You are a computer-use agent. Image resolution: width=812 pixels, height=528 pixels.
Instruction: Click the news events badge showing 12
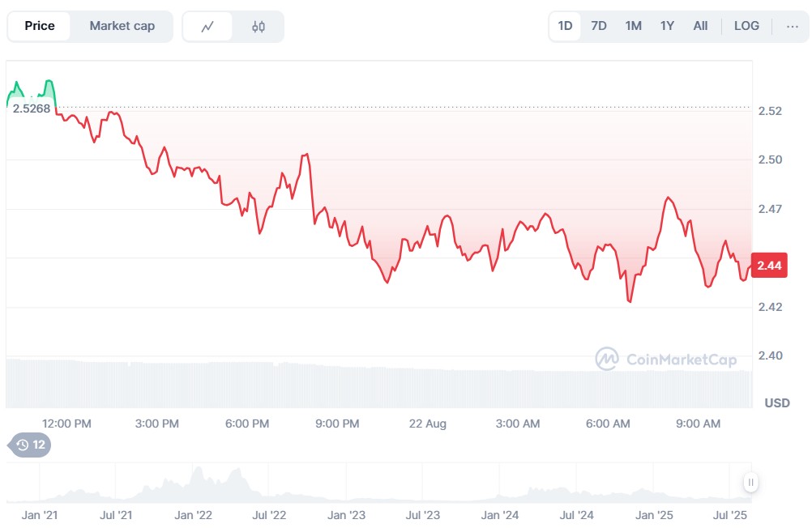(30, 445)
